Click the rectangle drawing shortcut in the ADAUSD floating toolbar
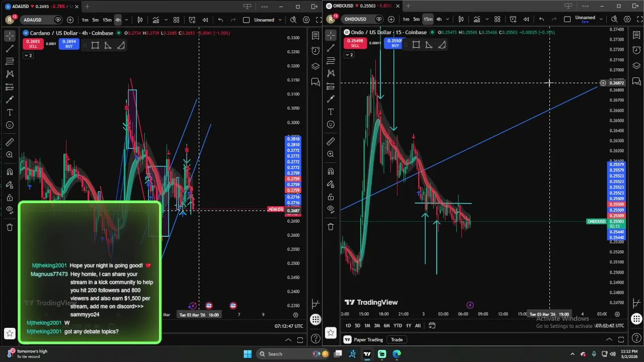Screen dimensions: 644x362 (x=95, y=45)
